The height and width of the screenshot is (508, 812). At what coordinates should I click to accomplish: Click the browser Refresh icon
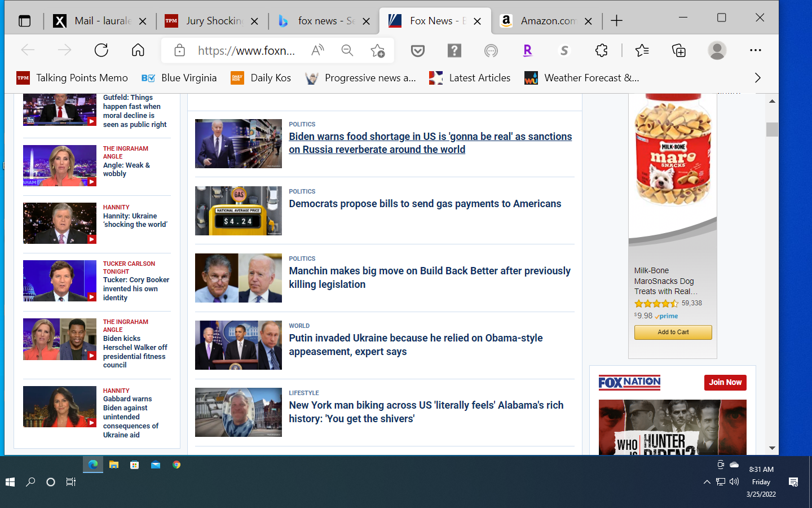click(x=101, y=50)
